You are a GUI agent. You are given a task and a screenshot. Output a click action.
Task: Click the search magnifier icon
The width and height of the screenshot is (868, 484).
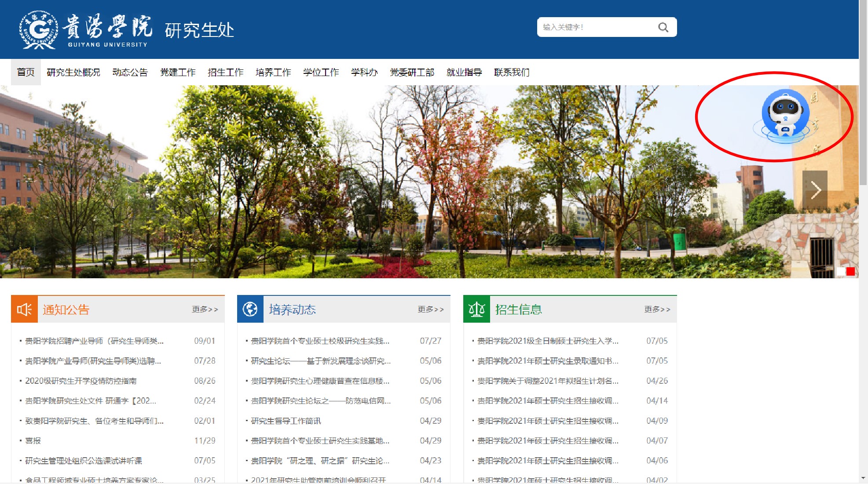(x=663, y=27)
